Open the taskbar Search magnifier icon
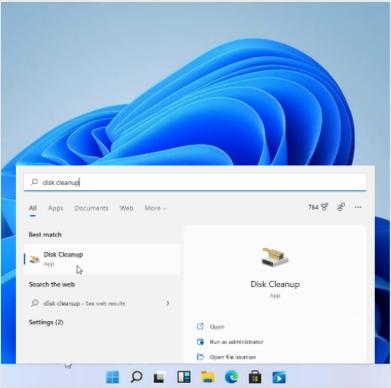The width and height of the screenshot is (391, 388). pos(136,377)
